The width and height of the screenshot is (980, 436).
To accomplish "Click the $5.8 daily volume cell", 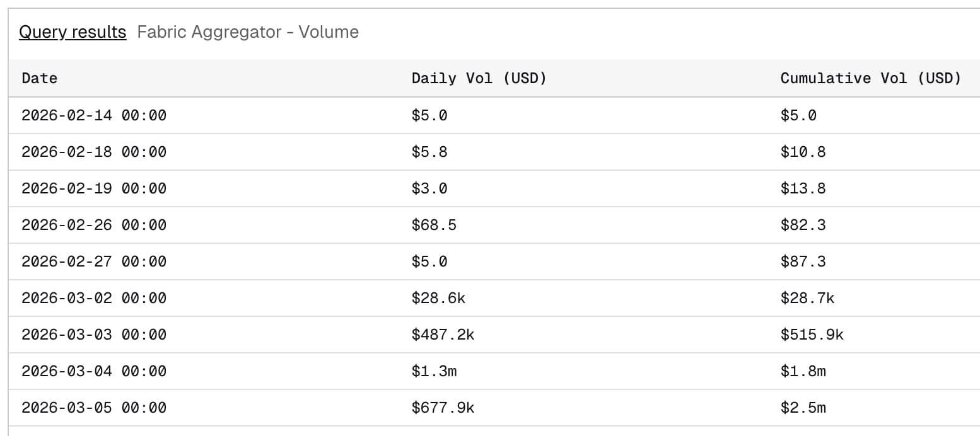I will tap(429, 152).
